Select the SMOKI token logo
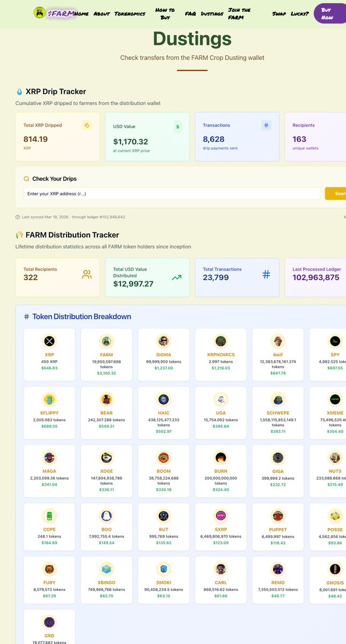The height and width of the screenshot is (644, 346). coord(163,569)
